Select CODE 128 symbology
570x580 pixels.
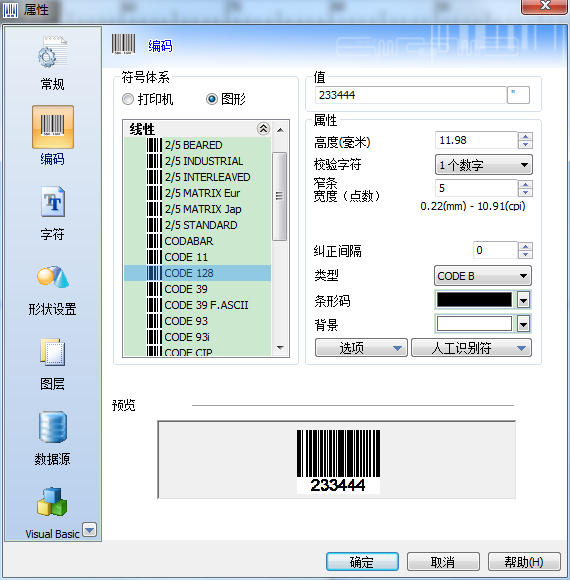198,273
